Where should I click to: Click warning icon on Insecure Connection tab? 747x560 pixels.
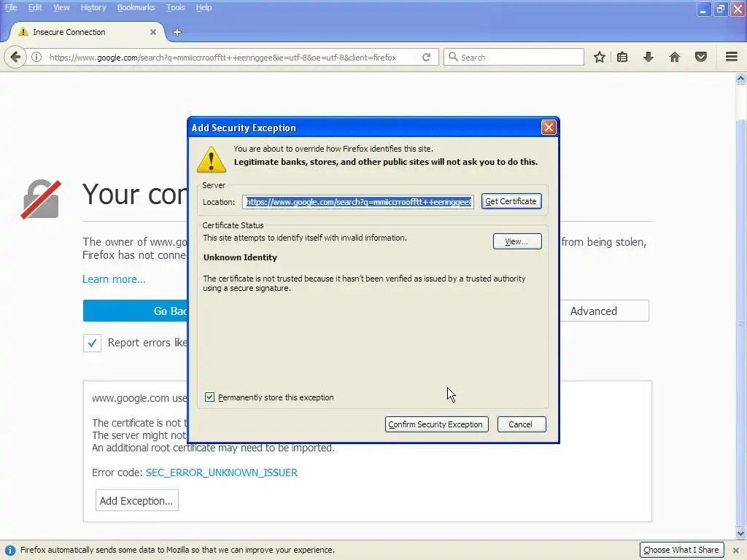[x=23, y=31]
